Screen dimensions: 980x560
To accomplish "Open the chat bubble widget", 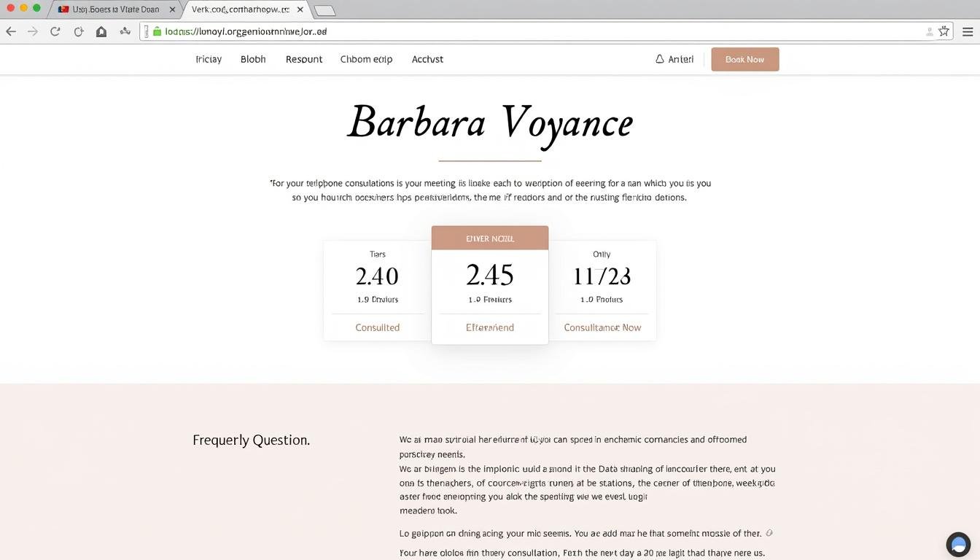I will 958,544.
